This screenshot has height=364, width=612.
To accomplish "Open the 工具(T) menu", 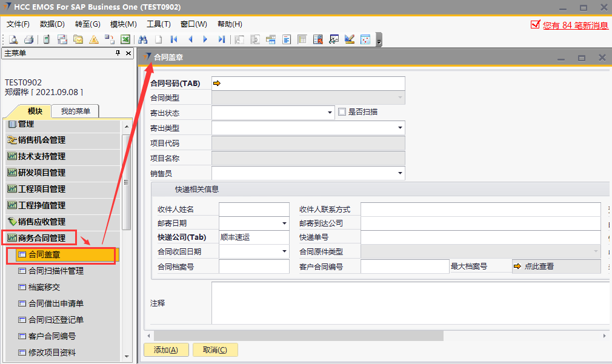I will [158, 24].
